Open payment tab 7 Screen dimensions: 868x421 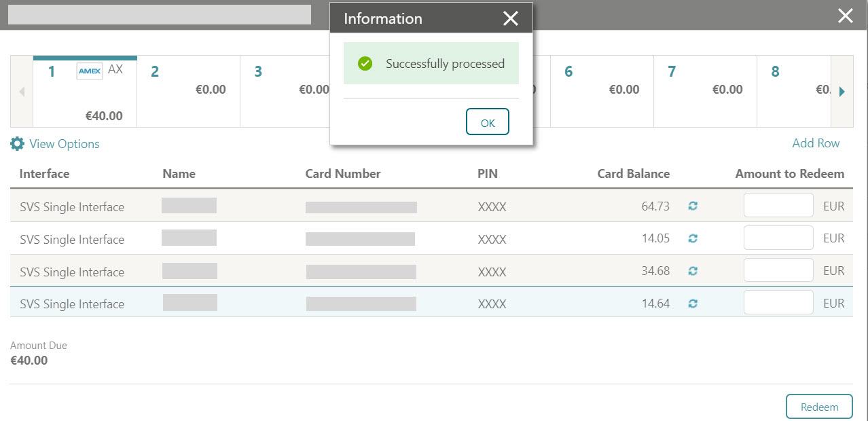click(705, 90)
